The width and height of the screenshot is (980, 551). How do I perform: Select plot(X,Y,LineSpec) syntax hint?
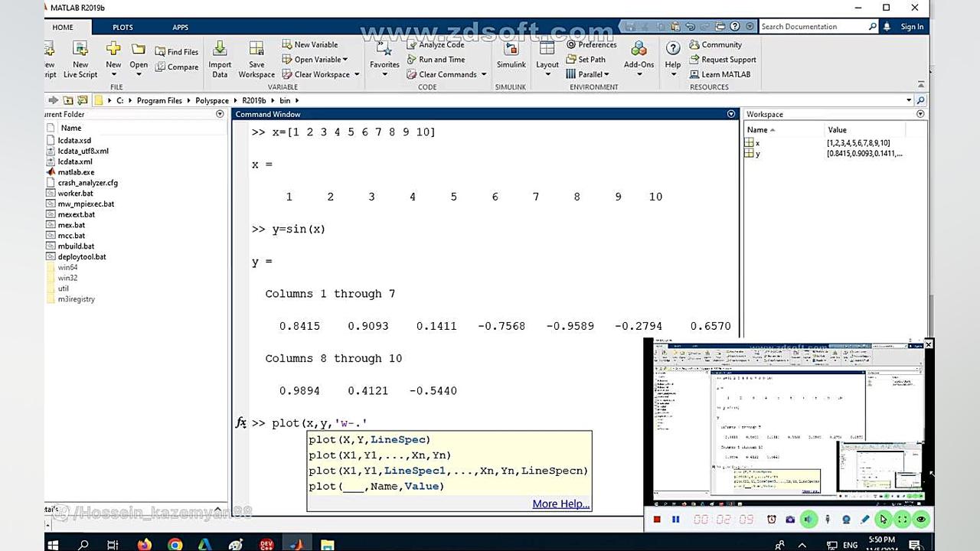[x=370, y=439]
